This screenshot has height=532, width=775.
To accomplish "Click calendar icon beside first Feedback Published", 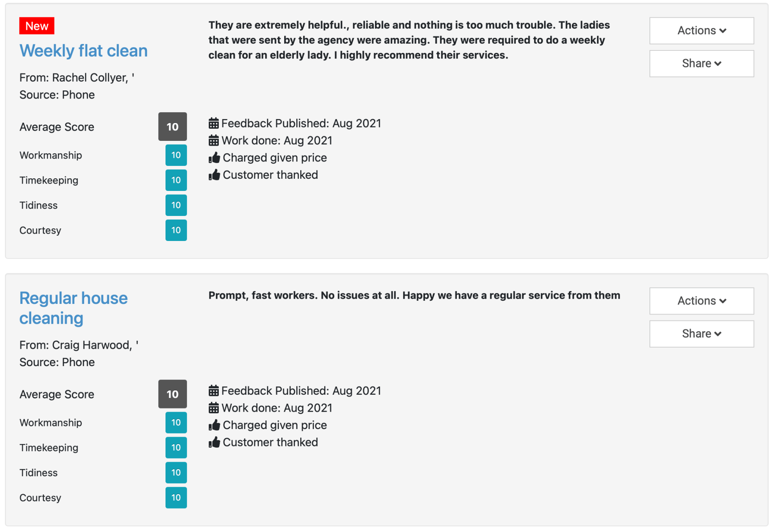I will 214,123.
